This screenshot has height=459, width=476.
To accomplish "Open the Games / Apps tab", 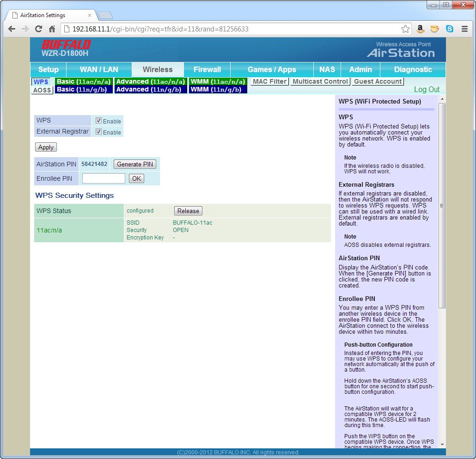I will coord(272,69).
